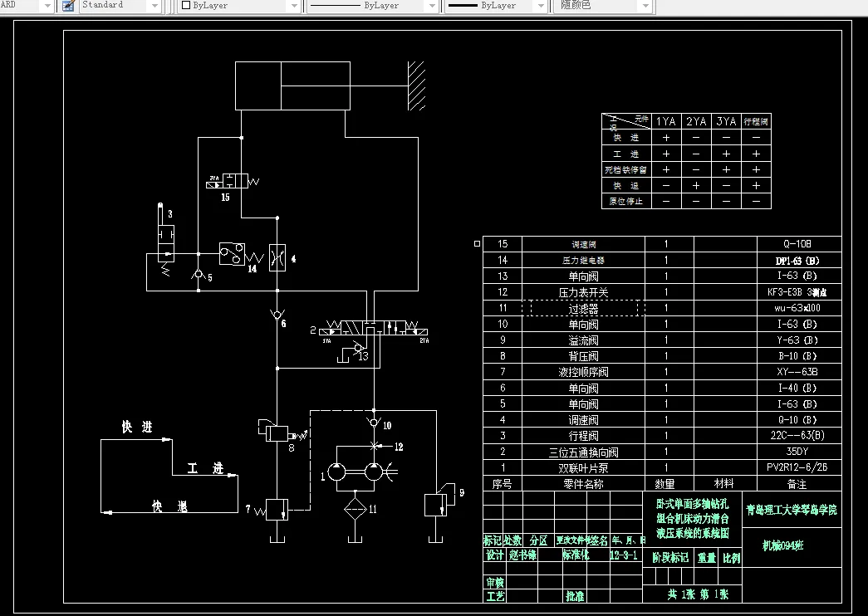Click the 压力继电器 part name
868x616 pixels.
click(583, 260)
